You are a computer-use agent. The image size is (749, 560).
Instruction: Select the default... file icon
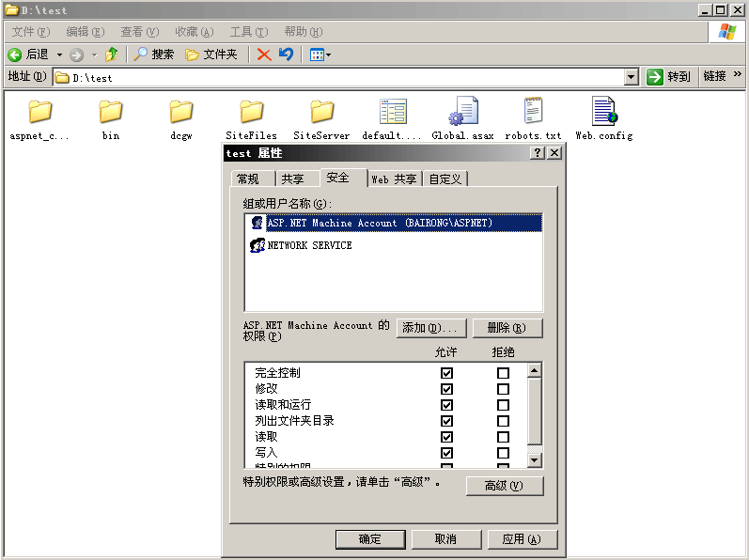(x=393, y=111)
